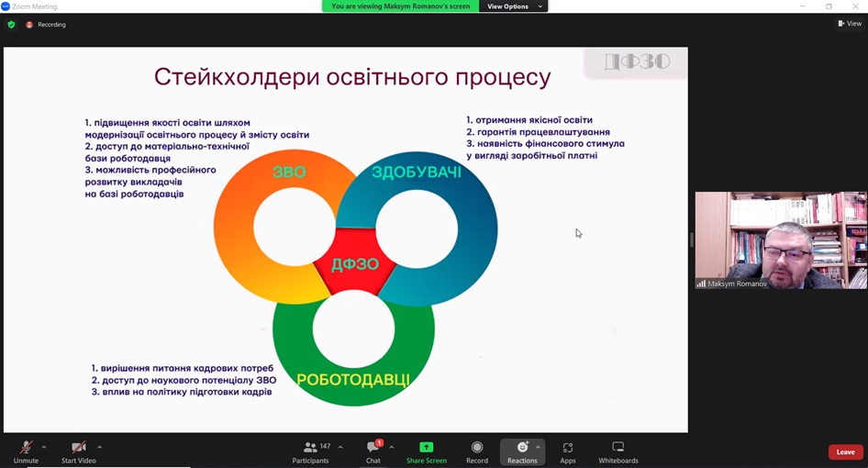Leave the meeting with the red button
Viewport: 868px width, 468px height.
(x=845, y=451)
